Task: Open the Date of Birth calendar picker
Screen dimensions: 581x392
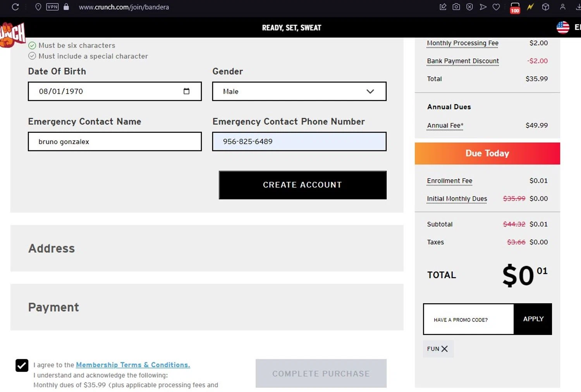Action: click(x=186, y=91)
